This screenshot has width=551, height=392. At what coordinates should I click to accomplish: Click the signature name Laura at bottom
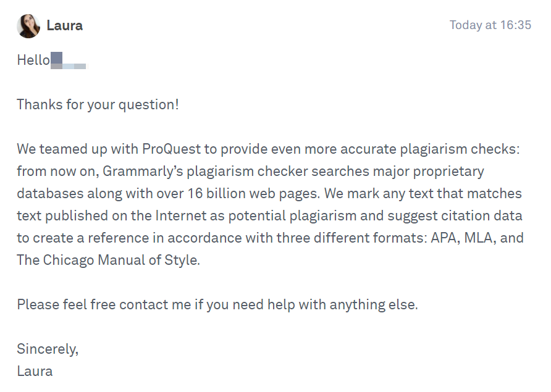(35, 371)
